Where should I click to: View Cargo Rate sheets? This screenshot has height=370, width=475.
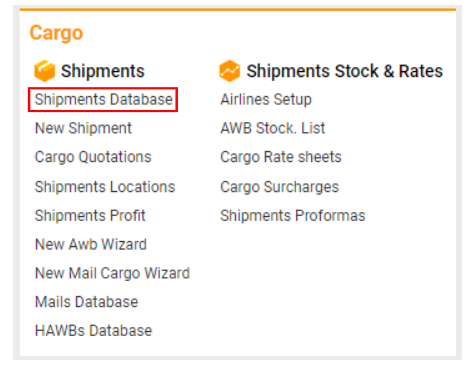281,157
